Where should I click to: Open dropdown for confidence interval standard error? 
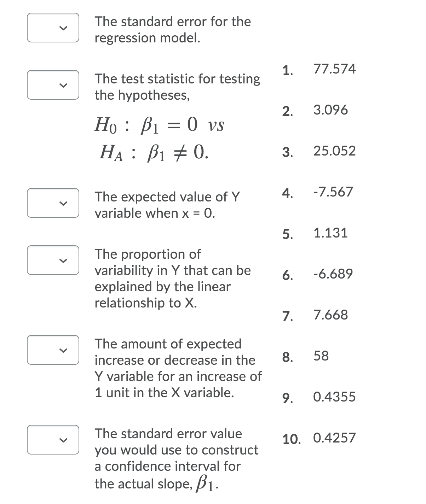point(53,440)
